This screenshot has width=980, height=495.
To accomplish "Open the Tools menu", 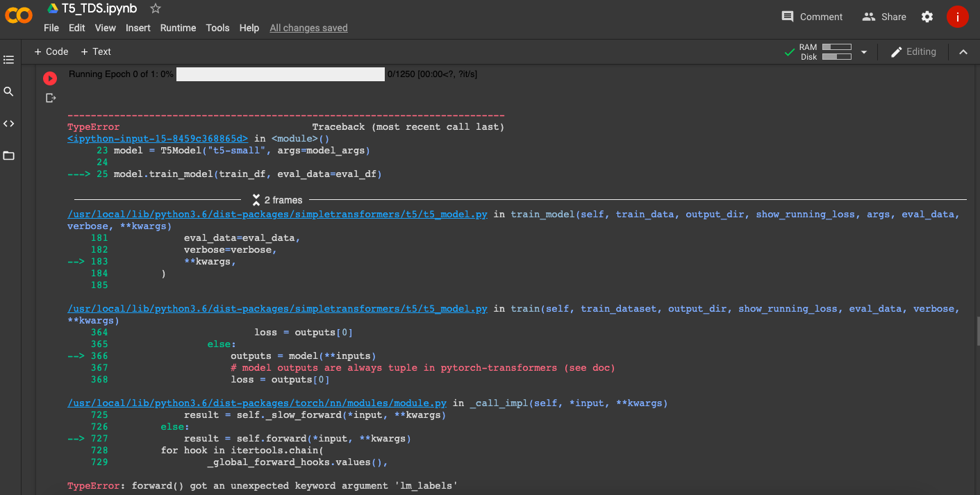I will pyautogui.click(x=217, y=28).
